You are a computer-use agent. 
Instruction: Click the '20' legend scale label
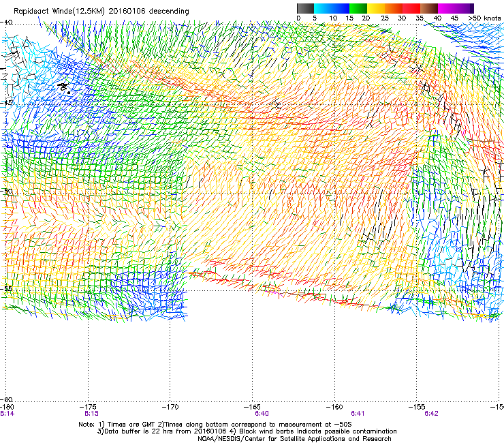tap(366, 18)
